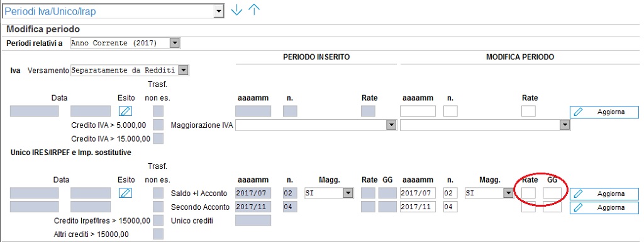Click the Iva row Esito edit icon

(126, 111)
